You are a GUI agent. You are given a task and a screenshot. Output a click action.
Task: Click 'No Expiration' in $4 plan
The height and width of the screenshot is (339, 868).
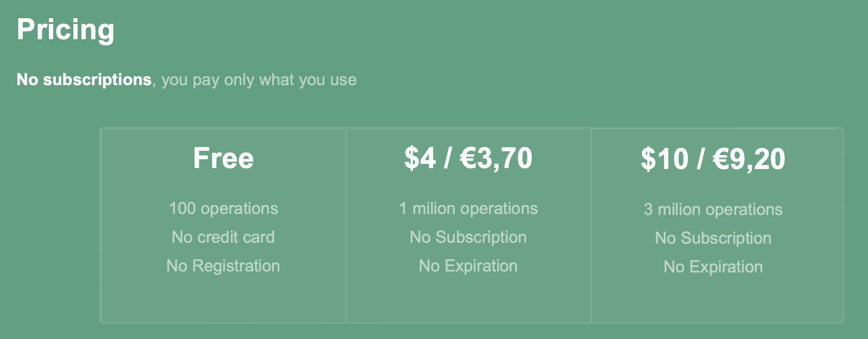468,266
